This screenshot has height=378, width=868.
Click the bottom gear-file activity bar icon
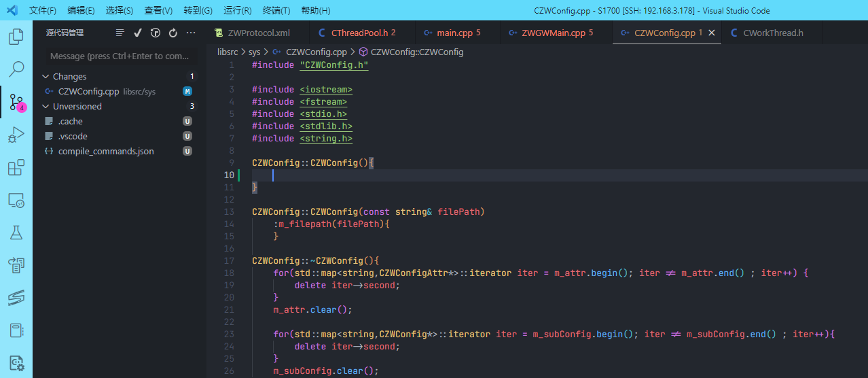16,363
